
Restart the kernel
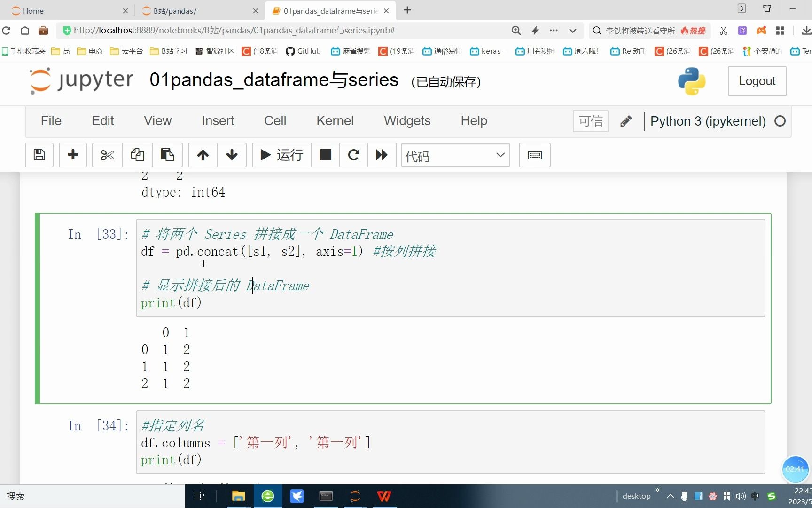tap(353, 155)
